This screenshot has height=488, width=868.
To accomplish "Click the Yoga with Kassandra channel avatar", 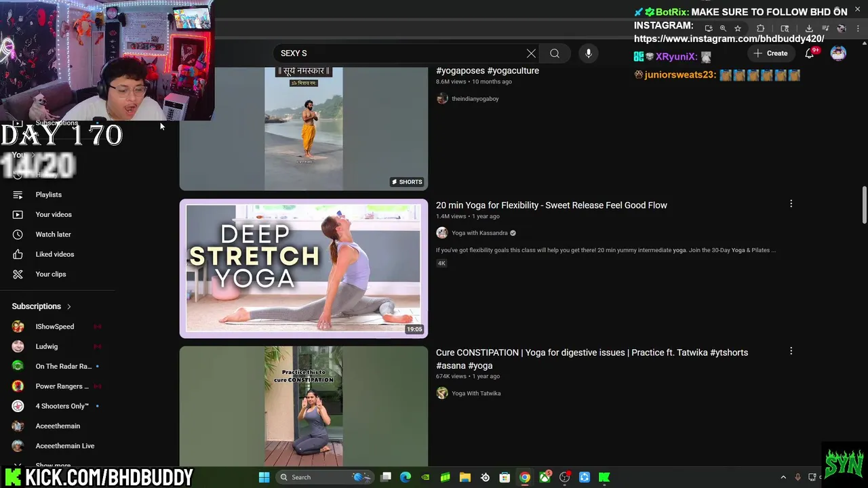I will 442,233.
